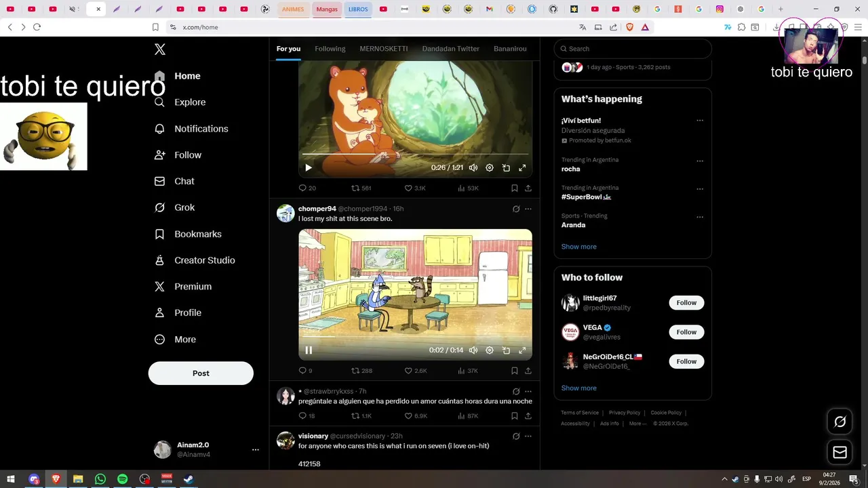Open more options on strawbrrykxss post

click(528, 391)
